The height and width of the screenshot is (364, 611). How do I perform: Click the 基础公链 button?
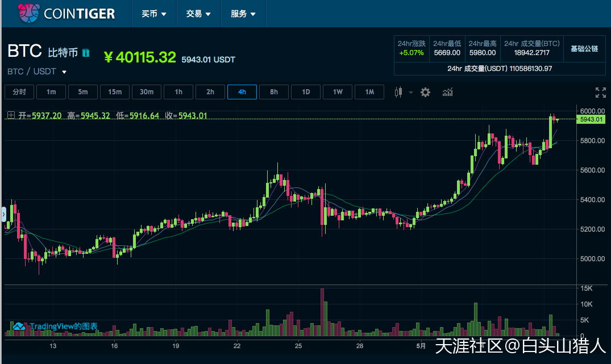[x=584, y=49]
